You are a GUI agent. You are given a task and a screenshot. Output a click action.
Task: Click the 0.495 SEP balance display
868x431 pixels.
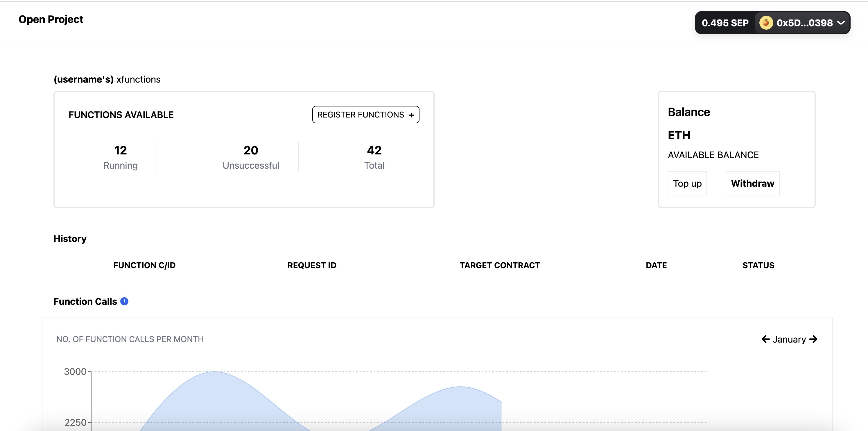(725, 23)
